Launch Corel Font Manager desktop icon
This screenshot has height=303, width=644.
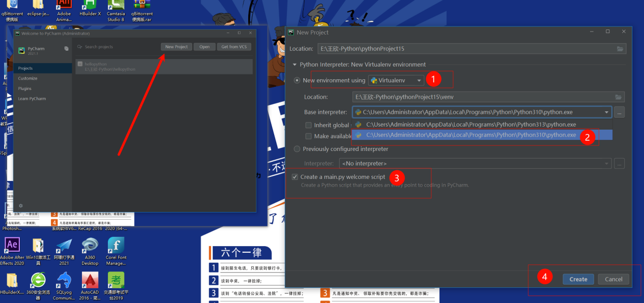[116, 251]
